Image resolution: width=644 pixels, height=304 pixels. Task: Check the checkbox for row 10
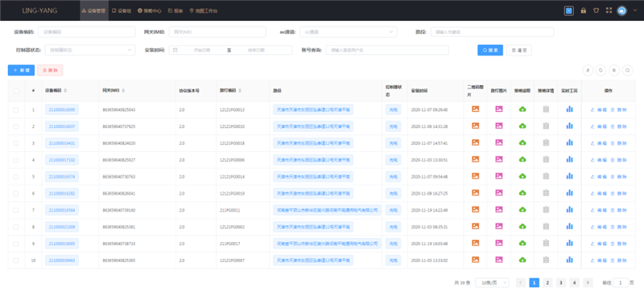pos(16,261)
